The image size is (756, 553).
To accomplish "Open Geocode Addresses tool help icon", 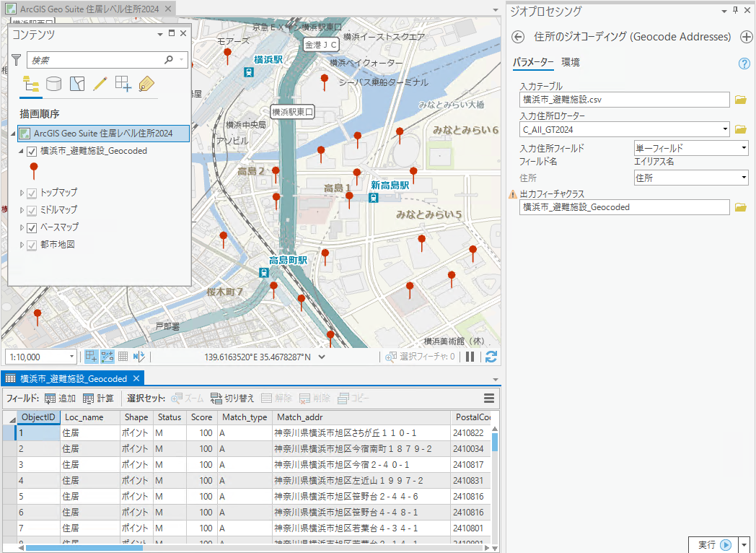I will tap(744, 64).
